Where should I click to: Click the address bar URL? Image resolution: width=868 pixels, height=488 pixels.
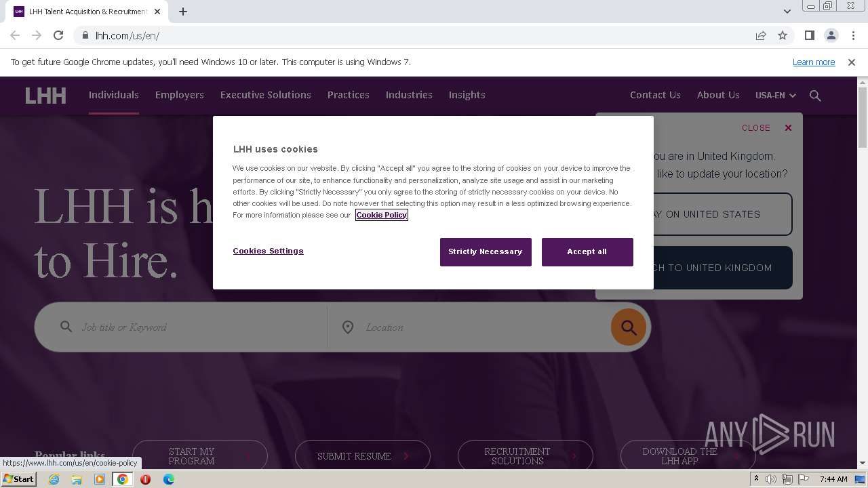(127, 35)
